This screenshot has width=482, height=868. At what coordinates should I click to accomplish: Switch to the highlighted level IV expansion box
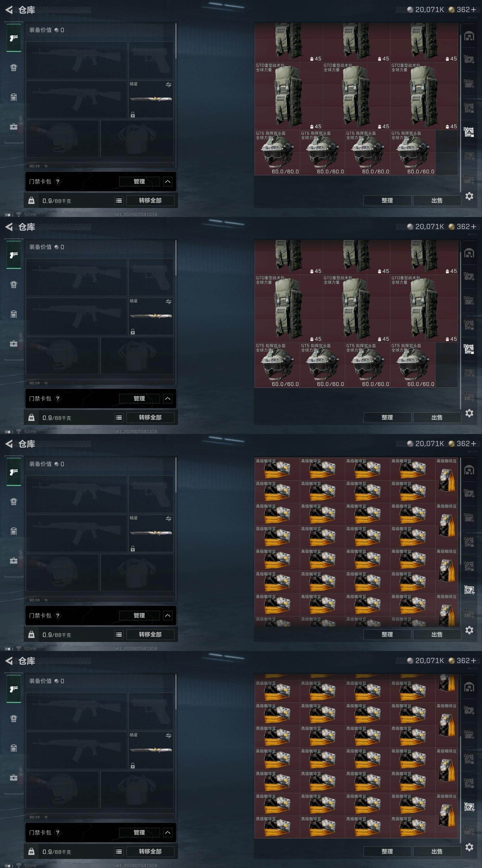point(469,132)
